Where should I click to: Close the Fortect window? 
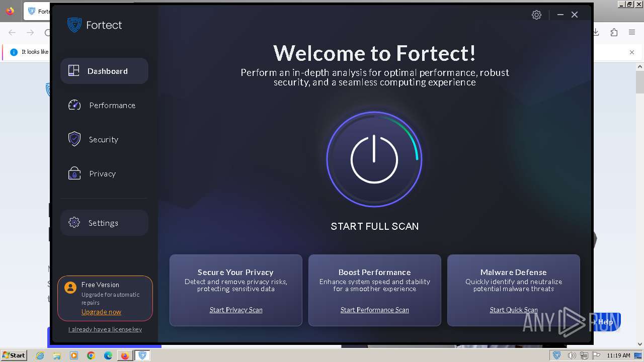pos(575,15)
